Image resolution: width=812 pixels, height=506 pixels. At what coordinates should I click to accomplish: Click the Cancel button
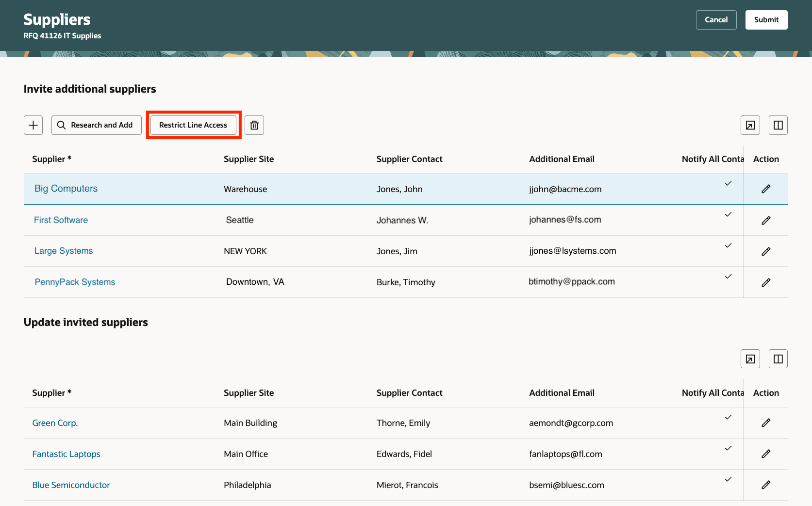(716, 20)
